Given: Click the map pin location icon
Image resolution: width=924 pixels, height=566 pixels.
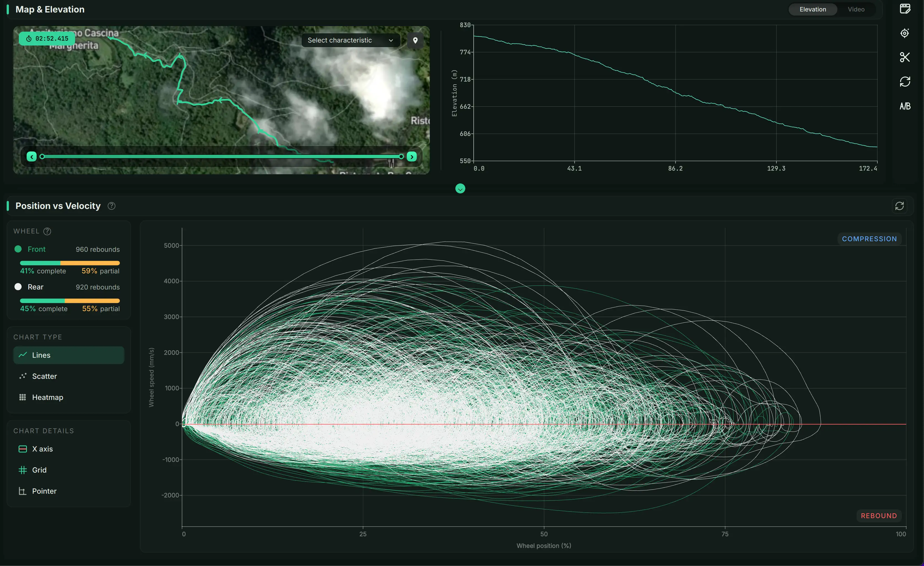Looking at the screenshot, I should pos(415,40).
